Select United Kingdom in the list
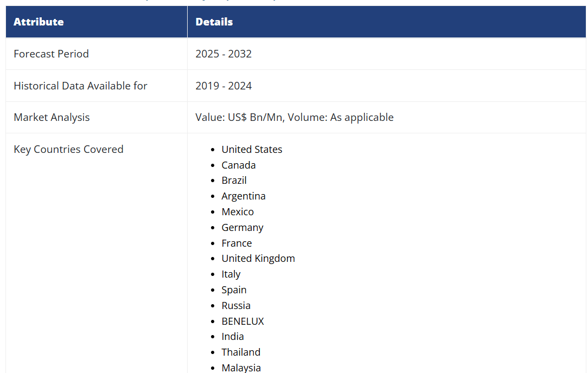 (258, 258)
